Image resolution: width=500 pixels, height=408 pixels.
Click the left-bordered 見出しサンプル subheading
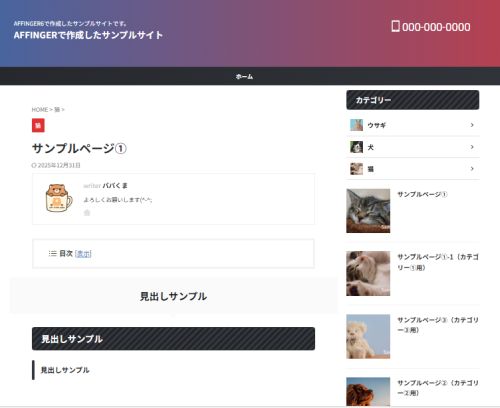click(65, 370)
